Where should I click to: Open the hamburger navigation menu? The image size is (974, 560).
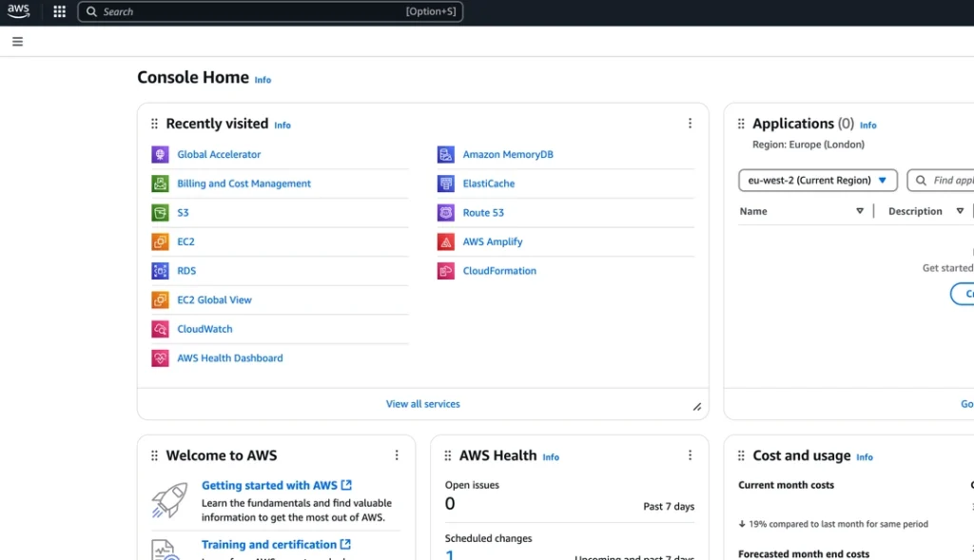coord(17,42)
